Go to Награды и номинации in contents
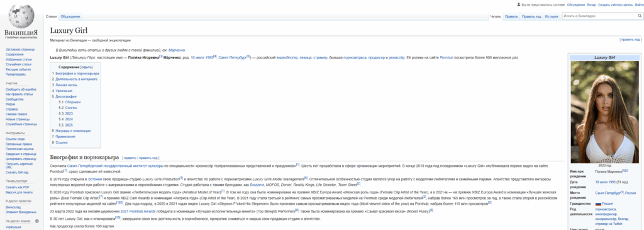Screen dimensions: 644x230 coord(73,131)
